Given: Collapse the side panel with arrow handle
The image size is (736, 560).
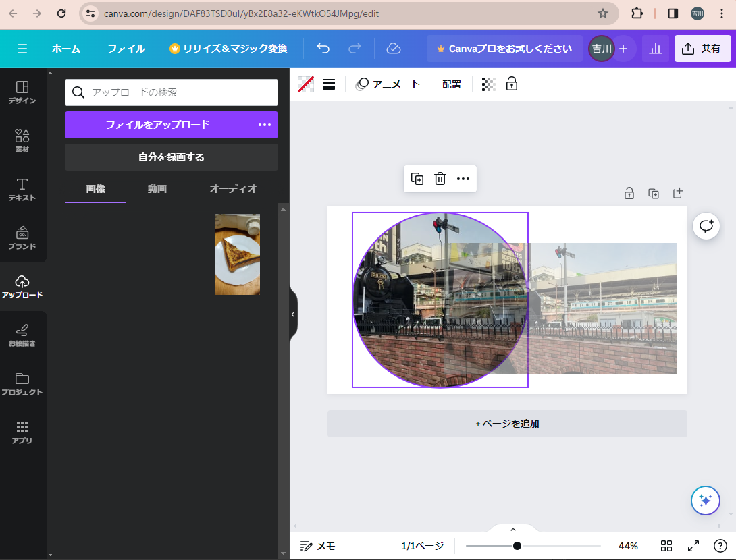Looking at the screenshot, I should tap(293, 314).
